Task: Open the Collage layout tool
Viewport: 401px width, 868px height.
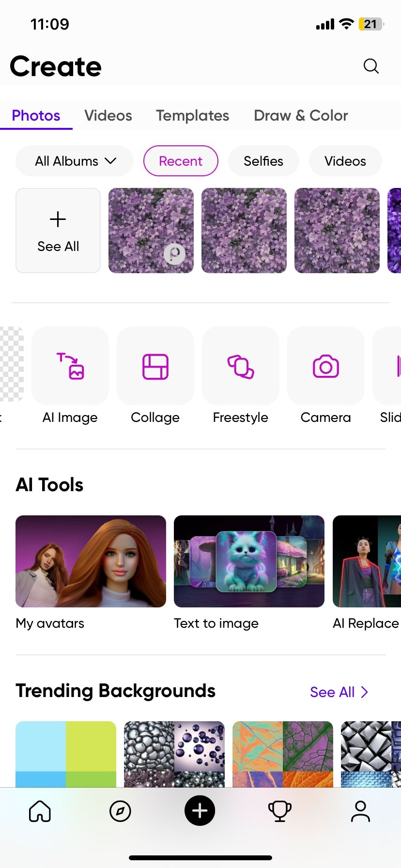Action: click(155, 366)
